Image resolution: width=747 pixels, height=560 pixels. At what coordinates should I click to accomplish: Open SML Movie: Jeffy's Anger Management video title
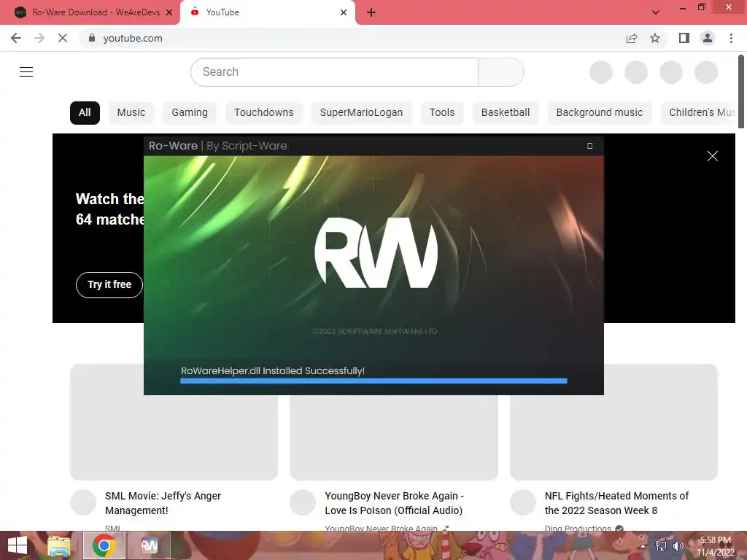tap(163, 503)
